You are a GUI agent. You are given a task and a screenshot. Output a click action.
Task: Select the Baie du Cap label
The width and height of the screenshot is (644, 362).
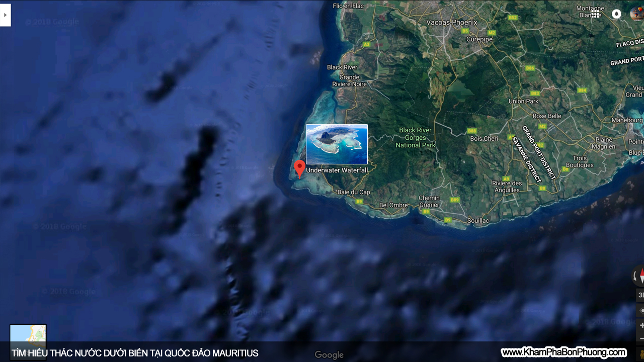353,192
